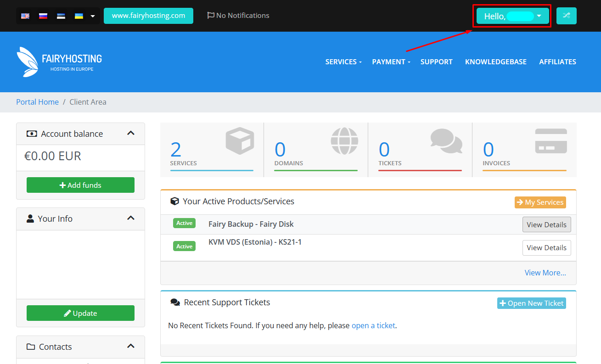
Task: Click Account balance money icon
Action: point(31,134)
